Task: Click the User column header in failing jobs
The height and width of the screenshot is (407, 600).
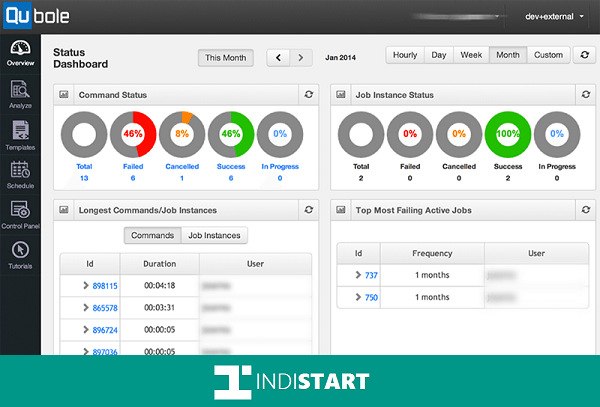Action: click(536, 253)
